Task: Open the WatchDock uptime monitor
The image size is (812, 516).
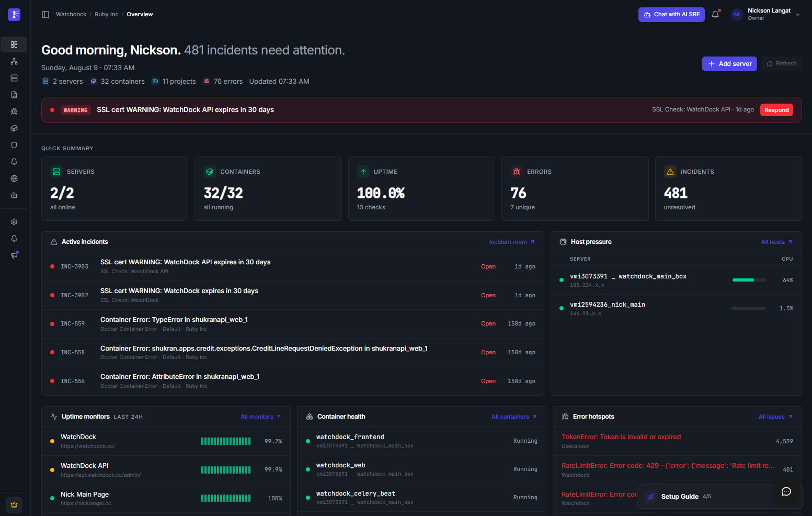Action: pyautogui.click(x=166, y=441)
